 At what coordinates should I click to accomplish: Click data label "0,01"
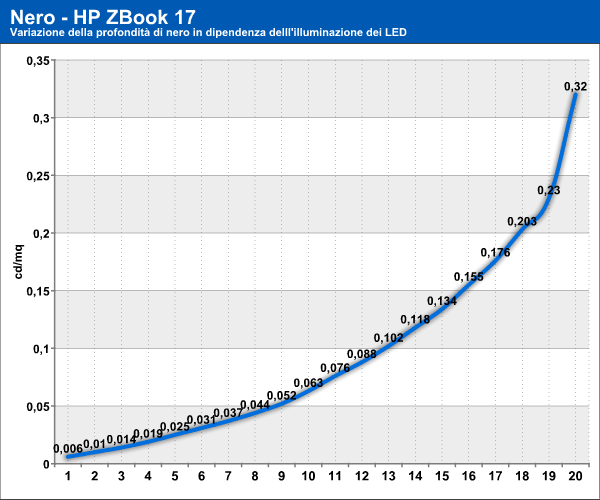(94, 444)
